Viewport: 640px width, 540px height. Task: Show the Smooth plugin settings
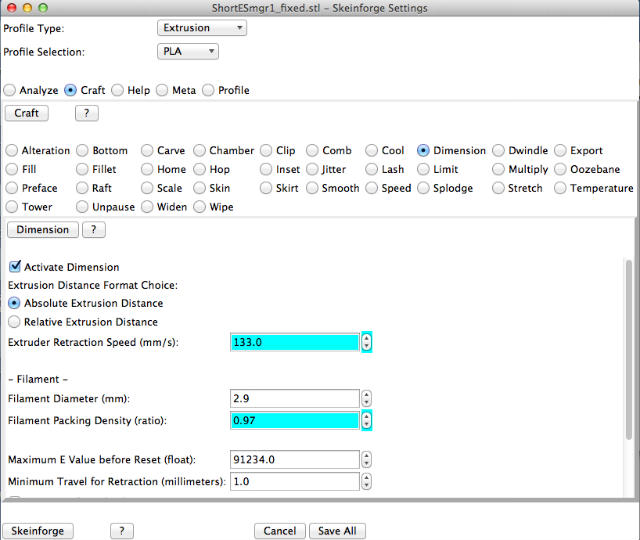[x=312, y=188]
